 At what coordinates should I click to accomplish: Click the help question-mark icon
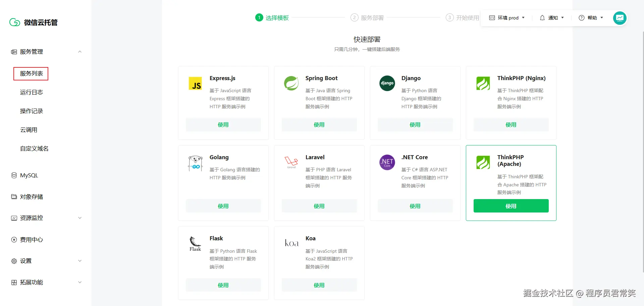coord(582,18)
